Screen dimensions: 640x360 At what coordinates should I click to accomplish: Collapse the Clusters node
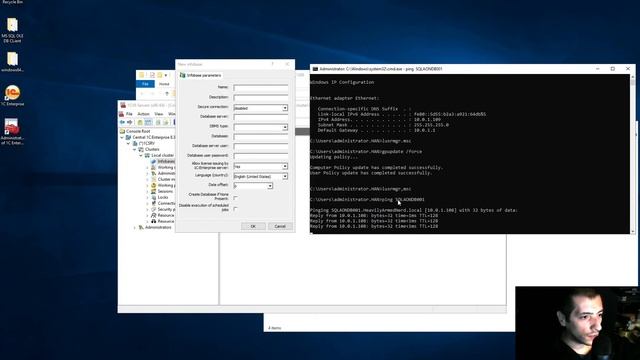pyautogui.click(x=135, y=149)
